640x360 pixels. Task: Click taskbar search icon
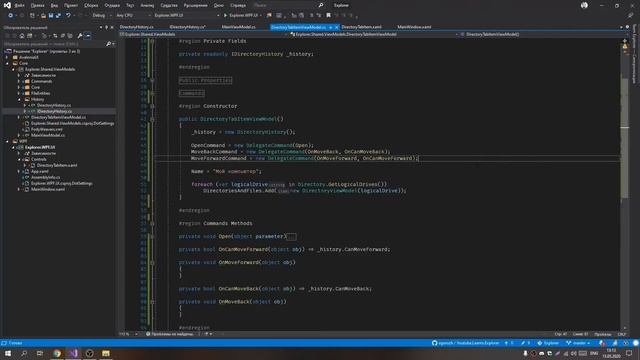pos(24,353)
